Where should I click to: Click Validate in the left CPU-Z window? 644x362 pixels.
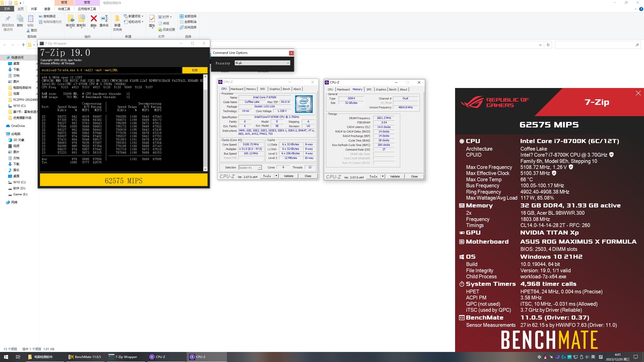(x=289, y=176)
